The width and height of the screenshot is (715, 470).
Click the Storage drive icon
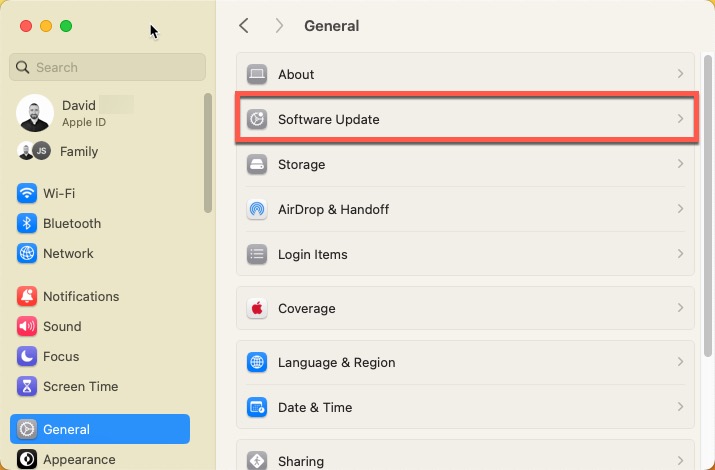point(257,164)
